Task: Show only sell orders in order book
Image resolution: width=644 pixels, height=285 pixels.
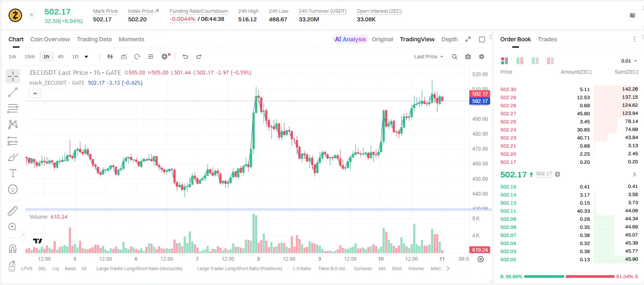Action: coord(550,61)
